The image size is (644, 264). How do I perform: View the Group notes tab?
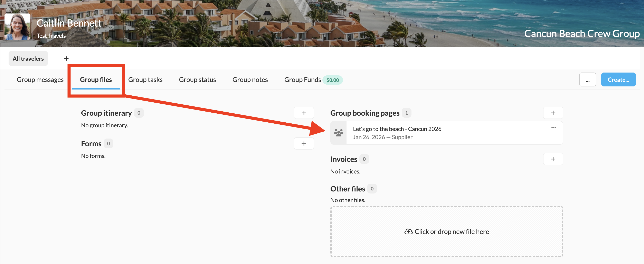click(250, 80)
